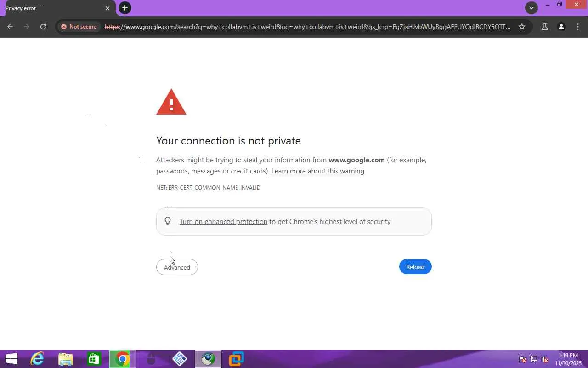This screenshot has height=368, width=588.
Task: Open the Action Center flag tray icon
Action: [523, 359]
